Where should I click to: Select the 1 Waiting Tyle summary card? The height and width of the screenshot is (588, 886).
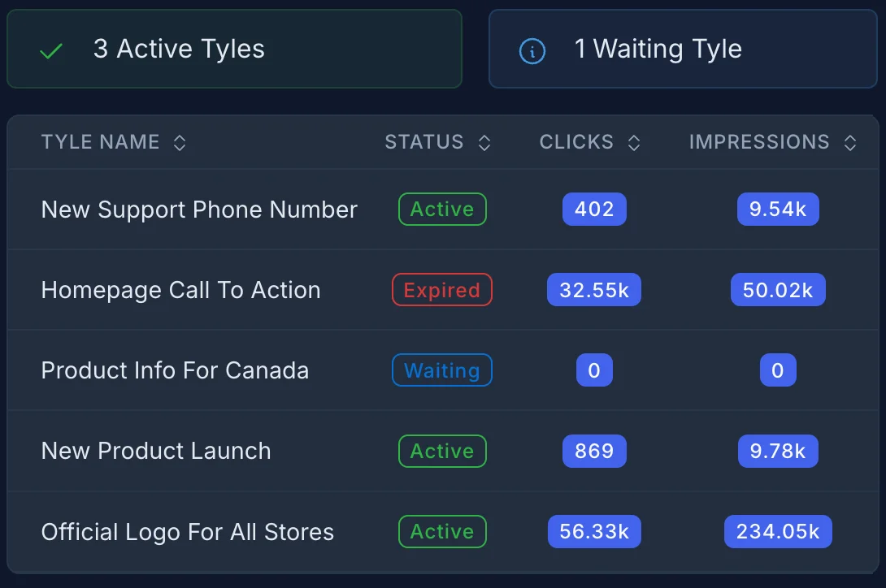(x=683, y=49)
